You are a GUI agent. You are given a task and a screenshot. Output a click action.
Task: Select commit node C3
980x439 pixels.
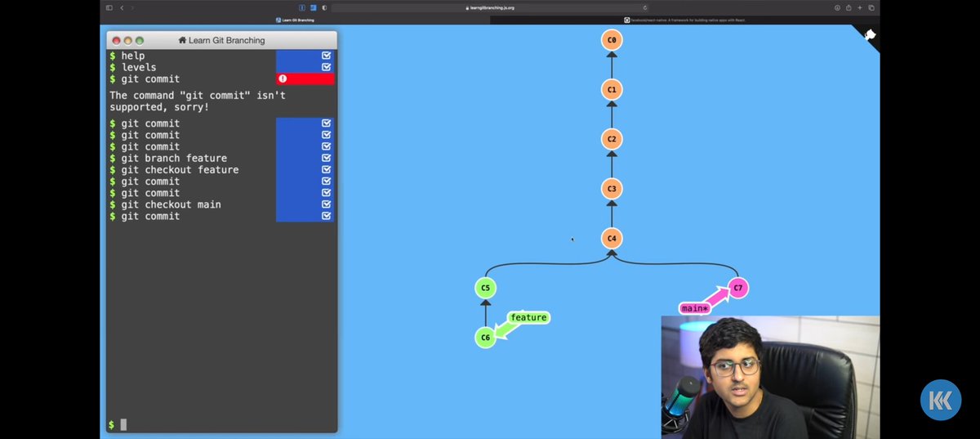point(612,189)
